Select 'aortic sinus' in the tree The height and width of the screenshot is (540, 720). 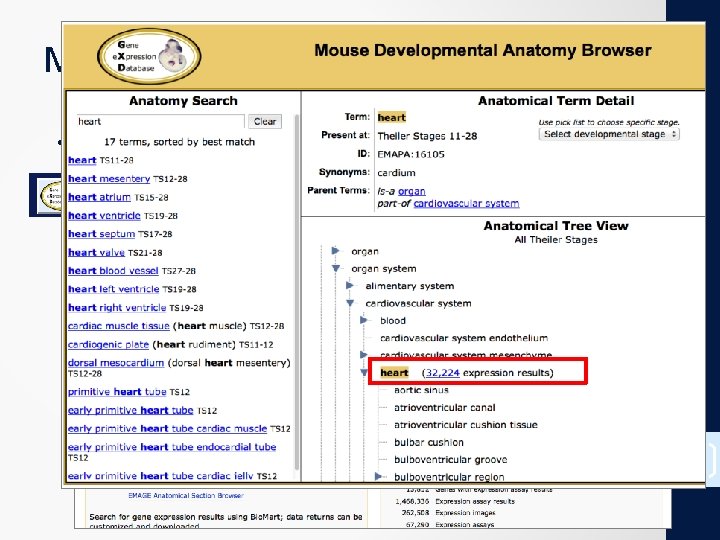point(421,390)
